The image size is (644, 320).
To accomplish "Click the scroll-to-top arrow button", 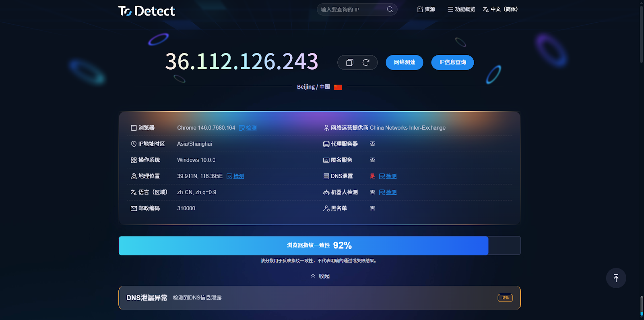I will (616, 278).
